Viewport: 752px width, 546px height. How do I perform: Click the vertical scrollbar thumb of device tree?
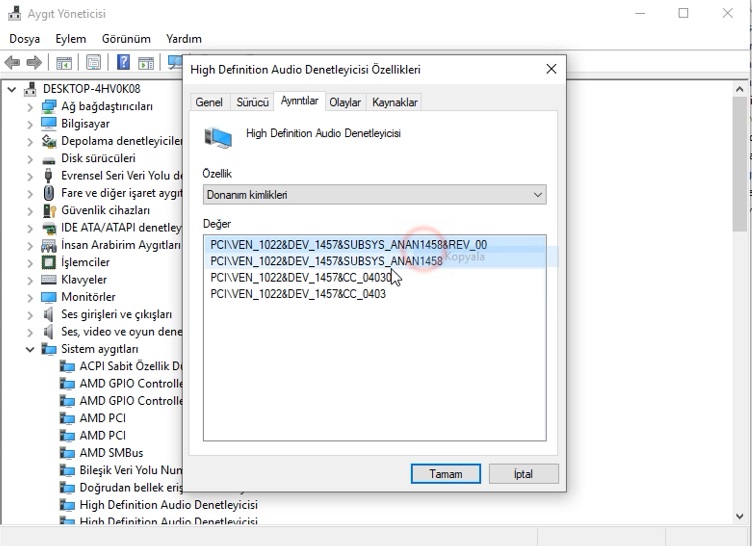click(739, 164)
